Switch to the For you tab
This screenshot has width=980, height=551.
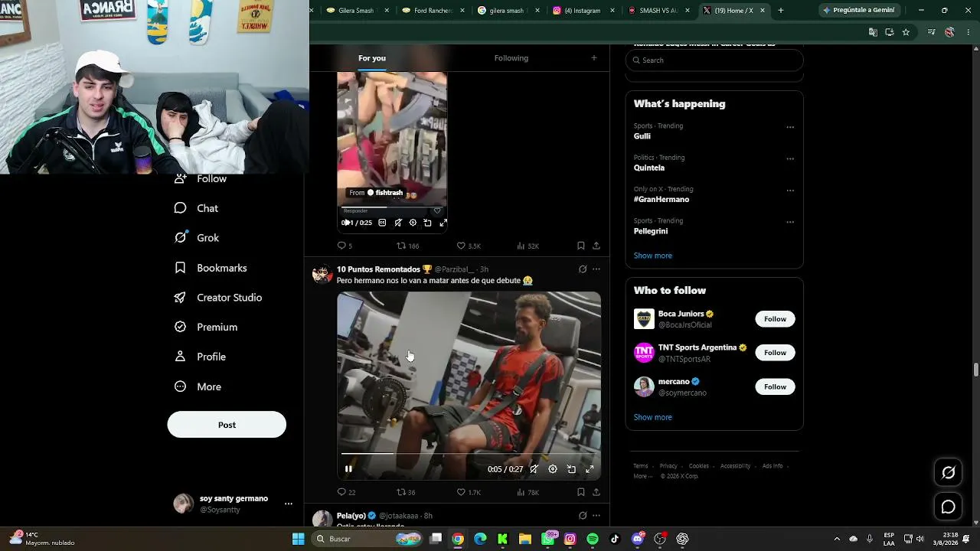[x=372, y=58]
